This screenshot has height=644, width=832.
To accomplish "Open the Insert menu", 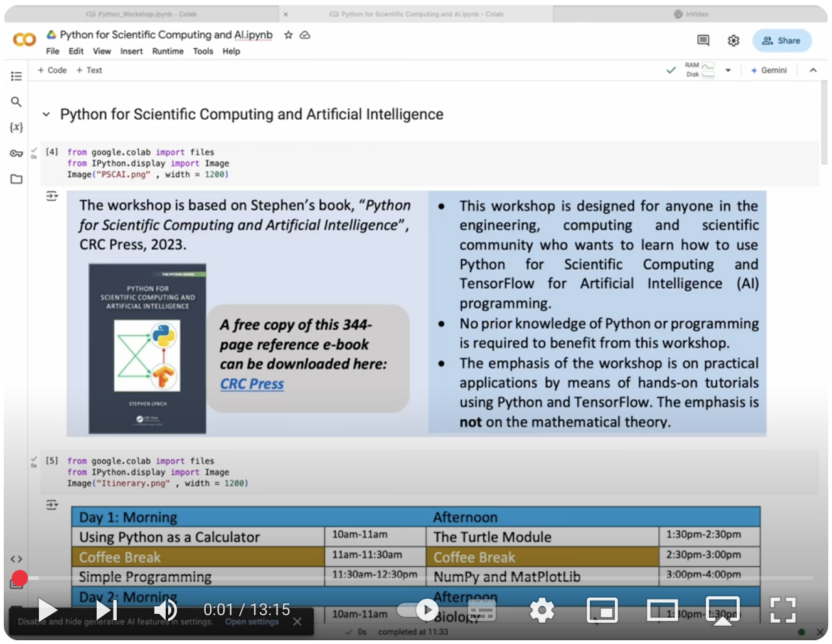I will (131, 51).
